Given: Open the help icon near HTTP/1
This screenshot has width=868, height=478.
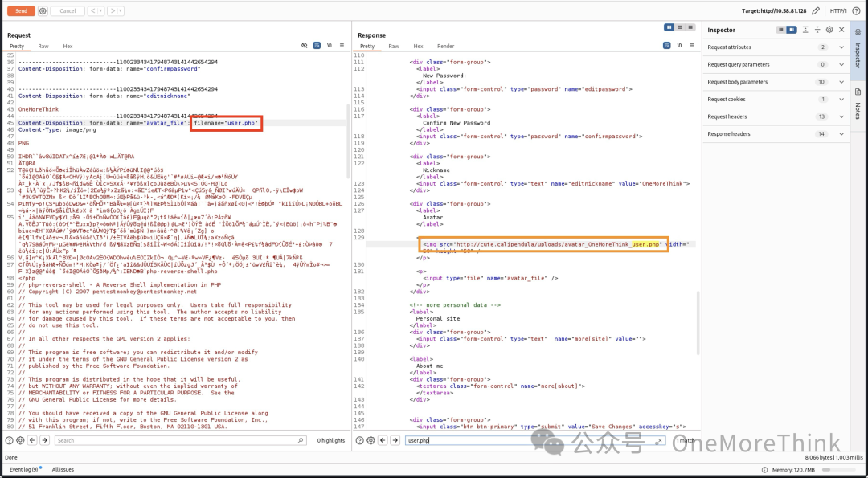Looking at the screenshot, I should tap(858, 11).
